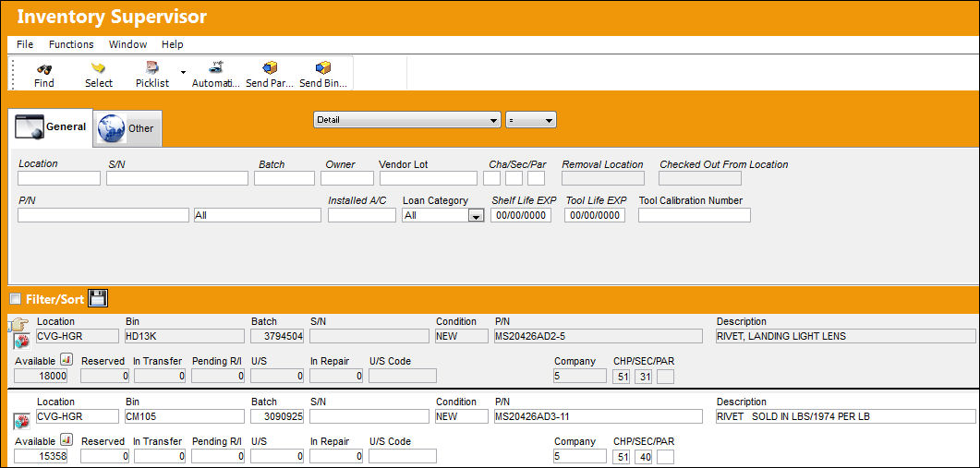Select part number MS20426AD3-11
The width and height of the screenshot is (980, 468).
tap(599, 416)
